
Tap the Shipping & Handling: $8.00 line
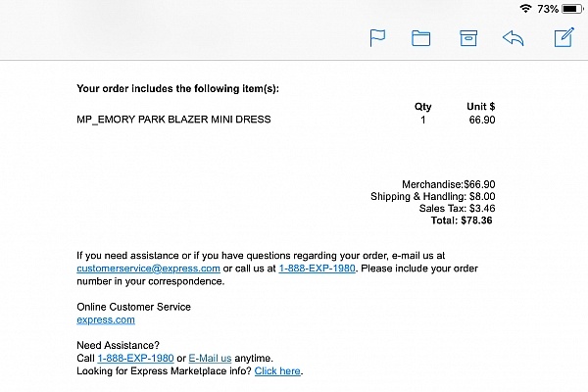(x=433, y=196)
